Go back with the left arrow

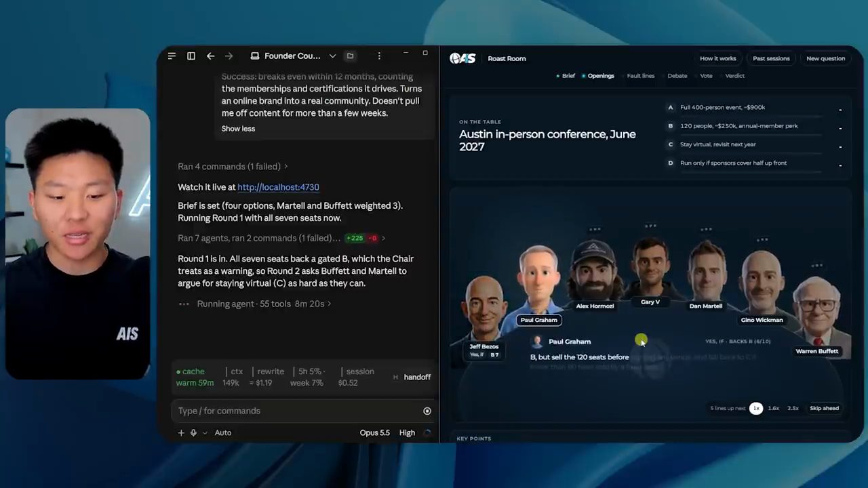pos(210,56)
